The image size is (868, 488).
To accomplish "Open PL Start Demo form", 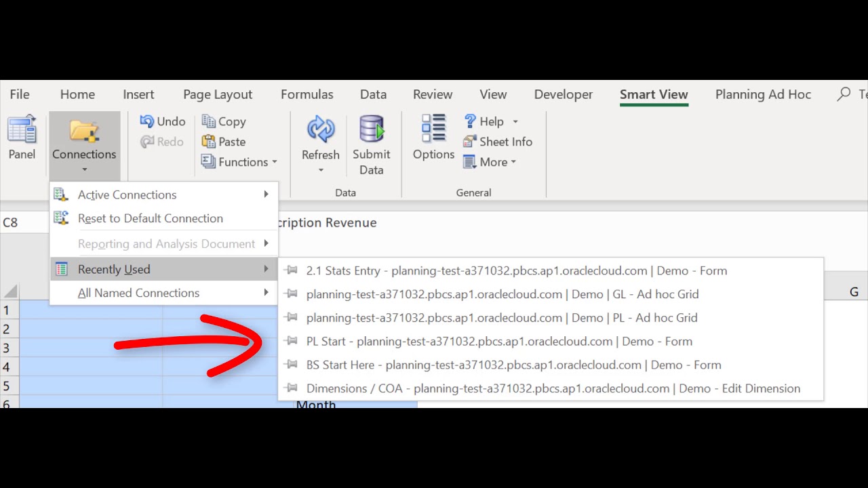I will pos(551,341).
